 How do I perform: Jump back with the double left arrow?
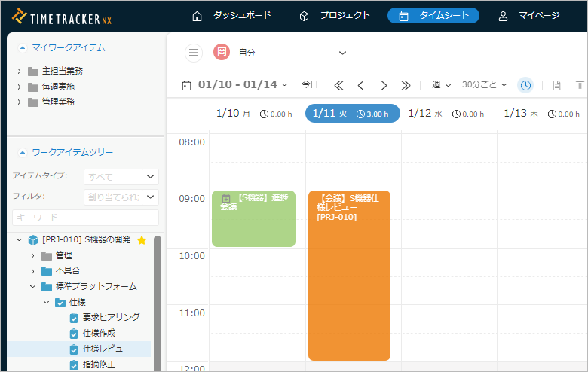[338, 85]
